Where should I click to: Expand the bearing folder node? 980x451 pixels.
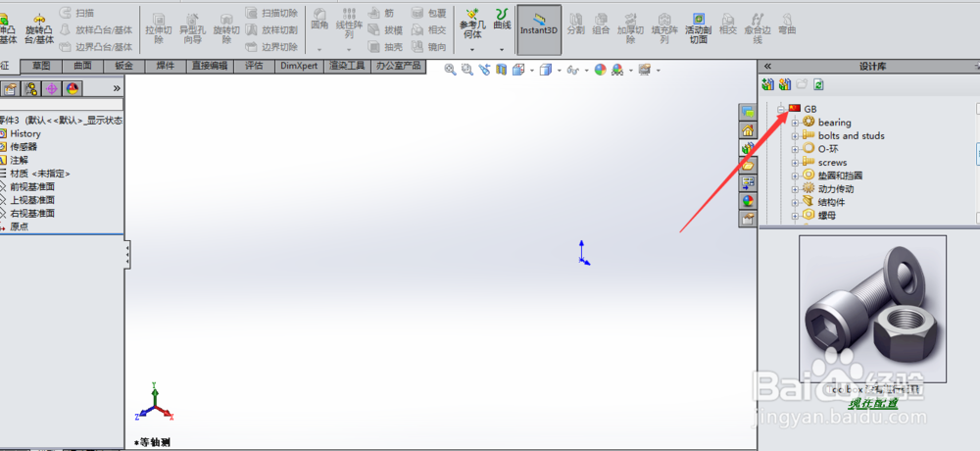tap(795, 123)
